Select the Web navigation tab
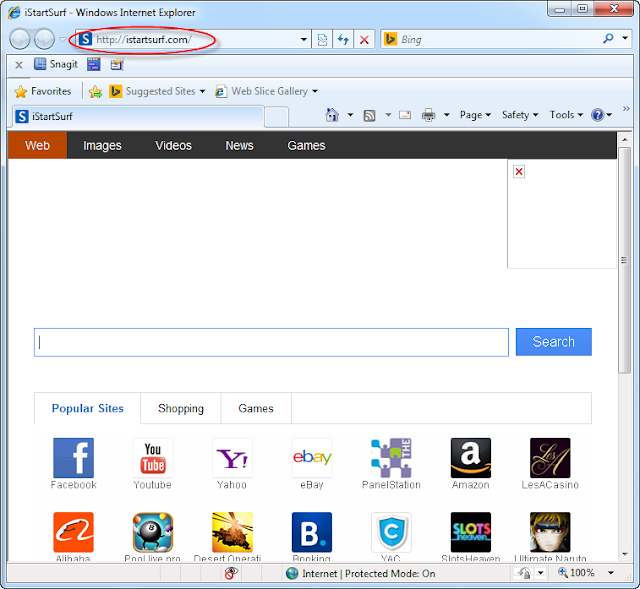640x589 pixels. click(37, 145)
